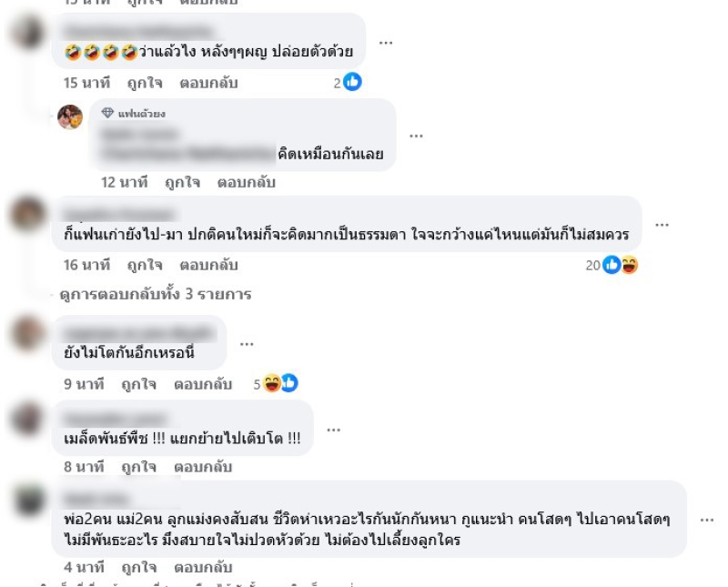728x587 pixels.
Task: Reply to the comment posted 4 minutes ago
Action: click(203, 567)
